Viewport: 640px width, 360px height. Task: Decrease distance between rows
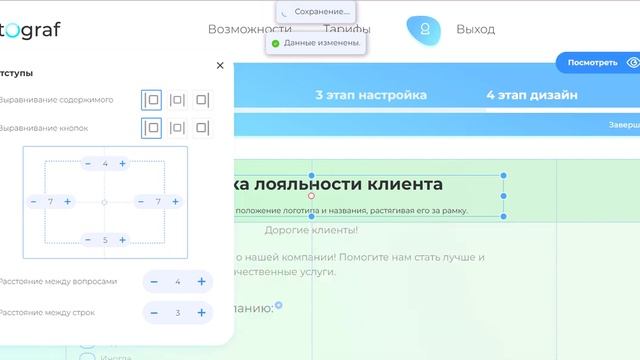coord(154,313)
